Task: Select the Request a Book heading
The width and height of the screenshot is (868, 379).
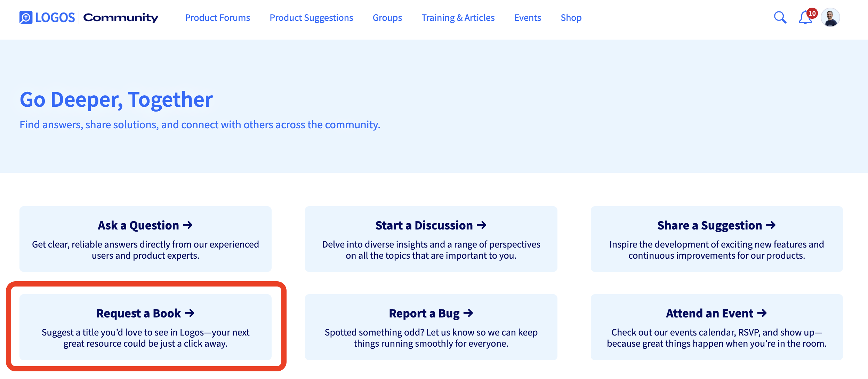Action: tap(138, 313)
